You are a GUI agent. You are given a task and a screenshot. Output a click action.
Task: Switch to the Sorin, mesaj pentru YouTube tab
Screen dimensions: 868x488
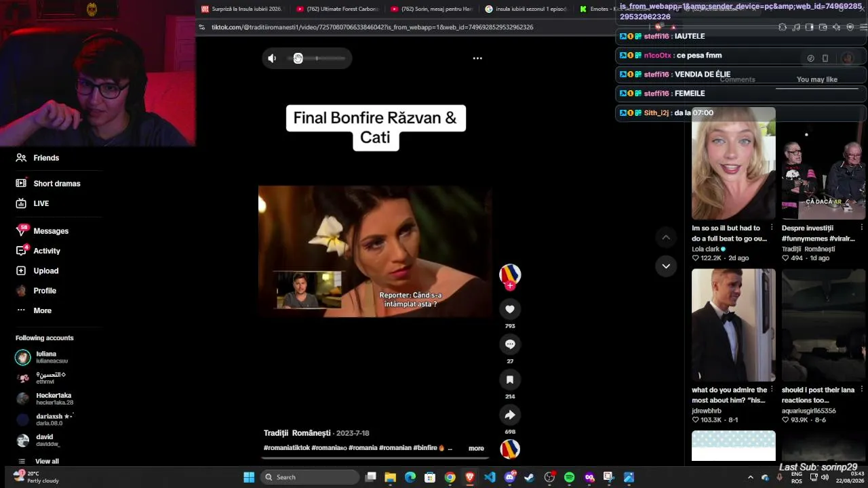pos(431,9)
